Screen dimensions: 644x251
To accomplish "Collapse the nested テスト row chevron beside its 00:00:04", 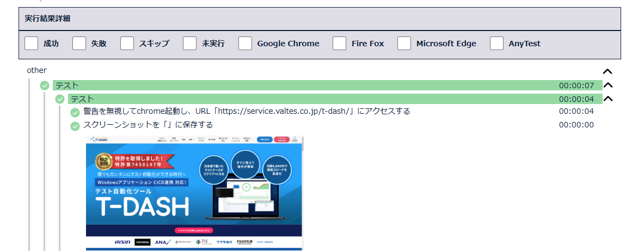I will [608, 99].
